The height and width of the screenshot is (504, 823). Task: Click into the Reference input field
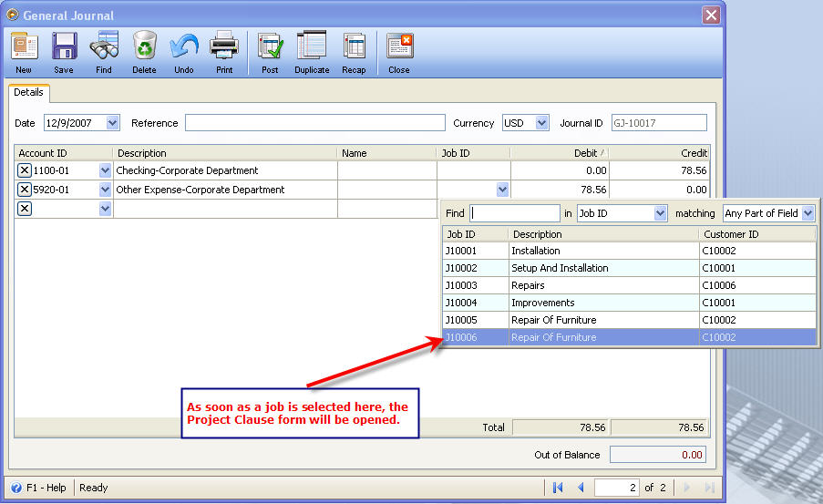click(x=315, y=123)
